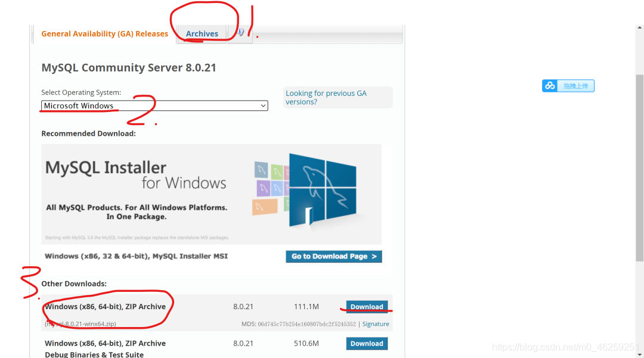Click the page vertical scrollbar thumb

pyautogui.click(x=639, y=167)
